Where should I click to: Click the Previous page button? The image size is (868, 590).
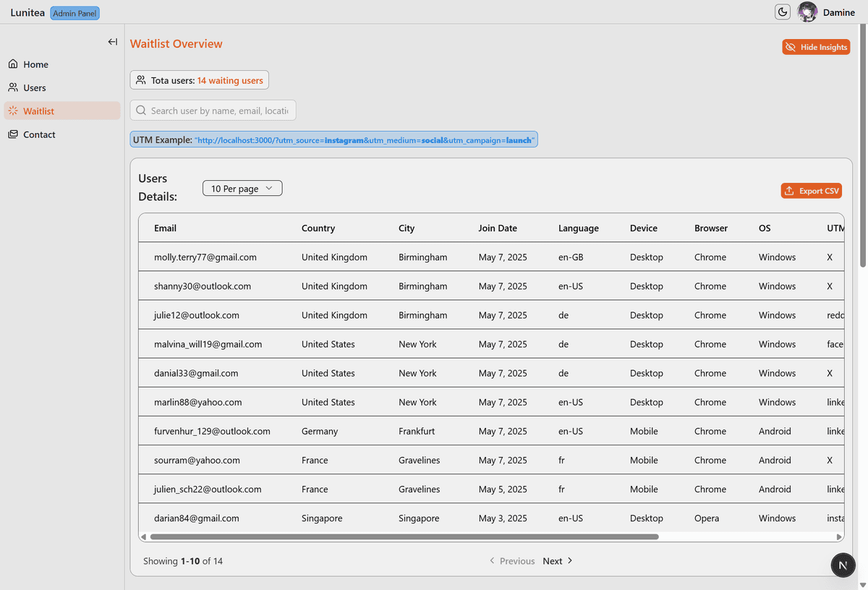(512, 561)
